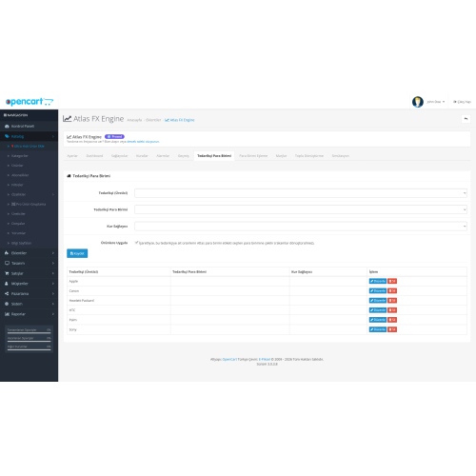Click the Müşteriler user icon in sidebar
The image size is (476, 476).
tap(7, 284)
